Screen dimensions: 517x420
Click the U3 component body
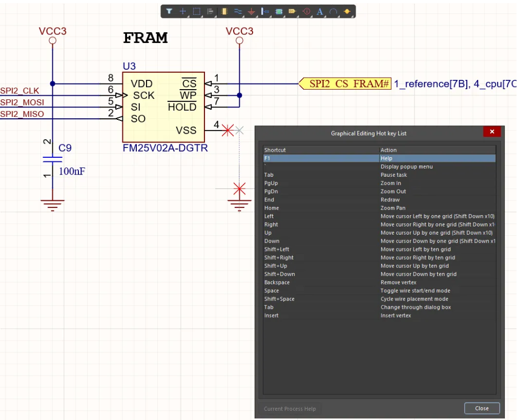coord(163,107)
